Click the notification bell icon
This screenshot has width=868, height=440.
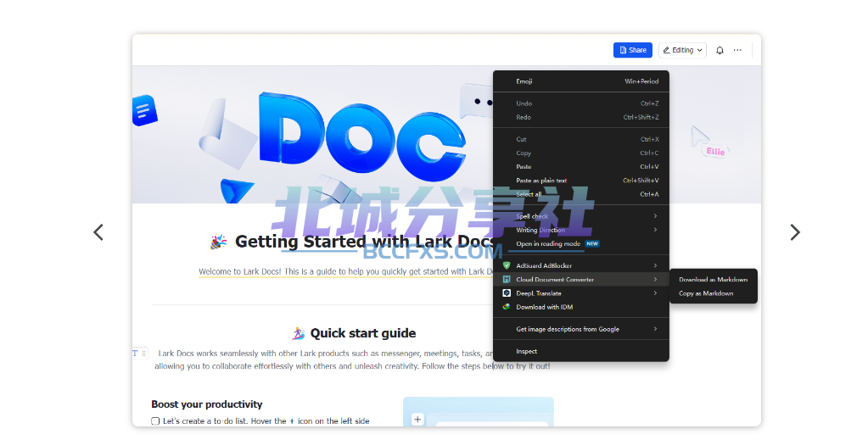pos(719,50)
